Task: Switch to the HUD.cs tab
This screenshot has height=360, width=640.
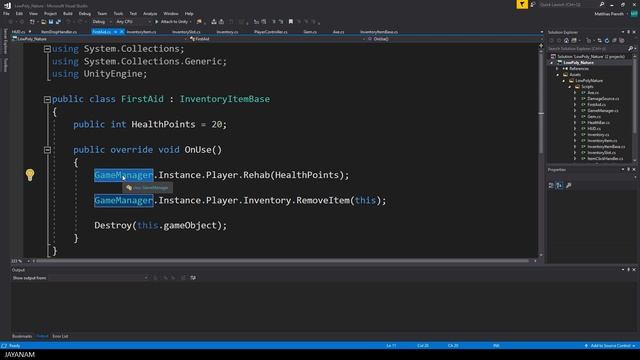Action: 18,32
